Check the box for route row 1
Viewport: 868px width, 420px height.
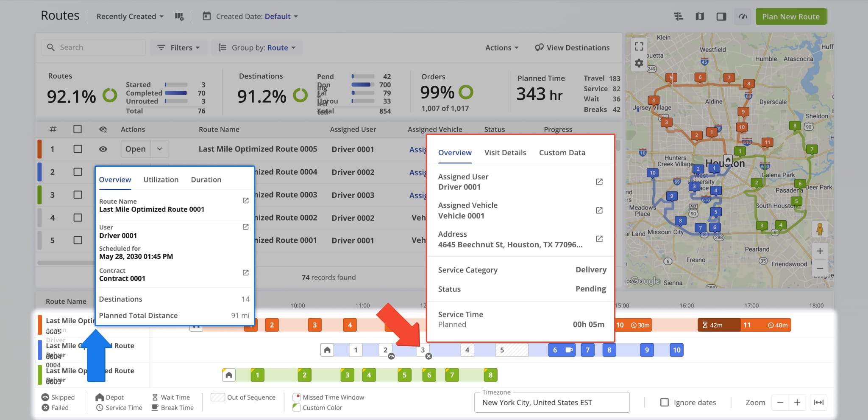coord(78,149)
